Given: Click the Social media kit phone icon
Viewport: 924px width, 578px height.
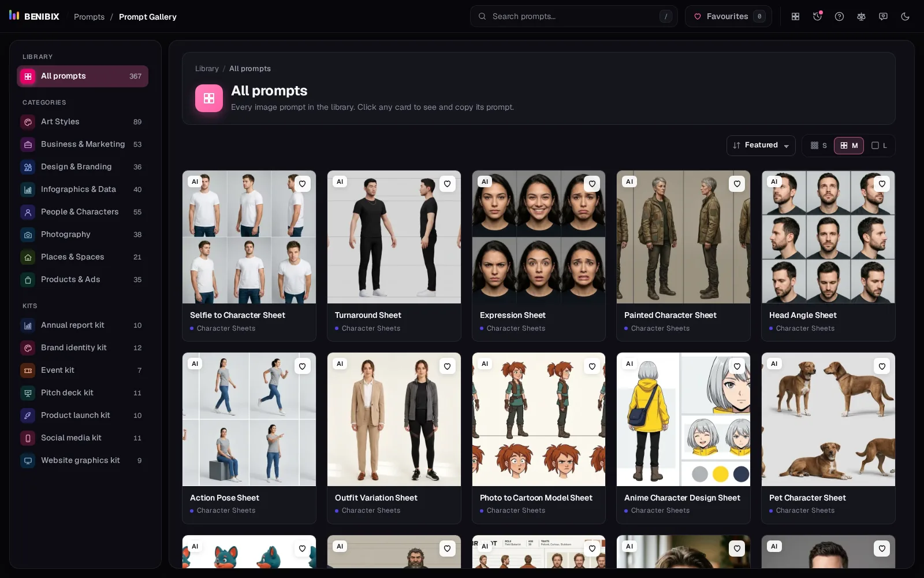Looking at the screenshot, I should click(28, 438).
